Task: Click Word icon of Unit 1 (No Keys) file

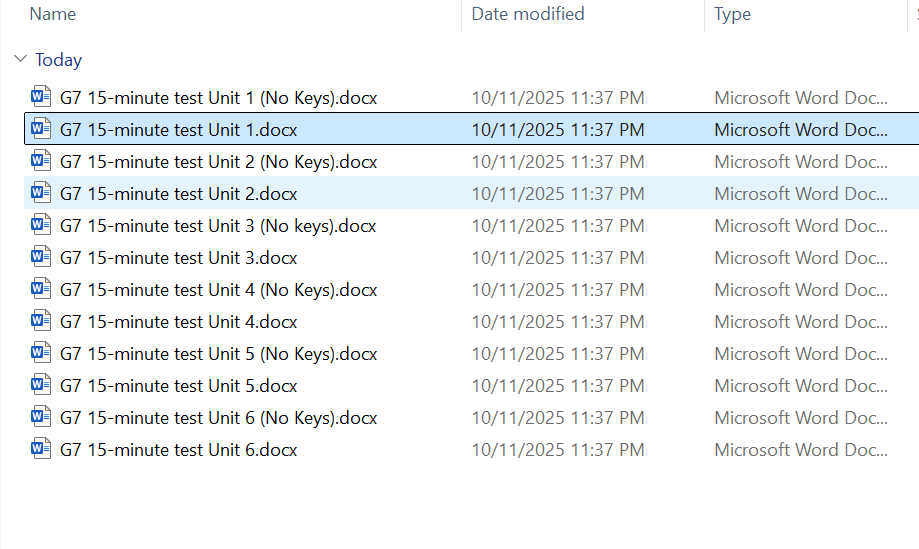Action: pos(41,98)
